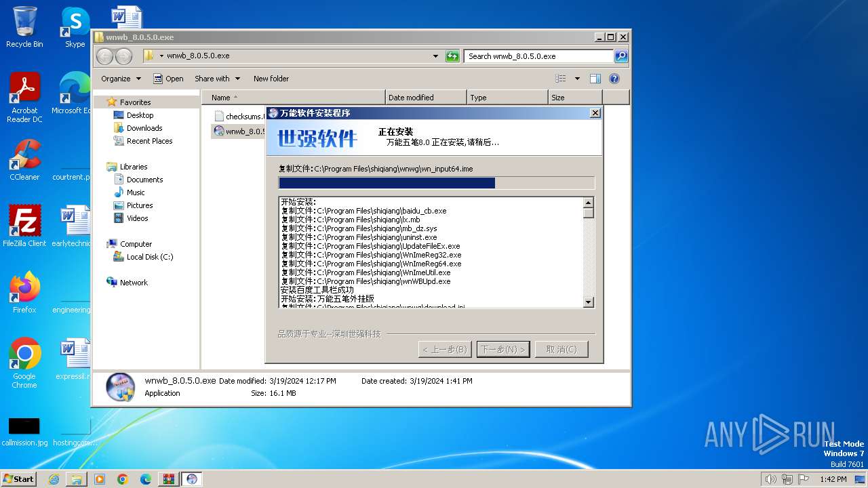Change view using the Explorer views icon
The width and height of the screenshot is (868, 488).
(x=561, y=79)
